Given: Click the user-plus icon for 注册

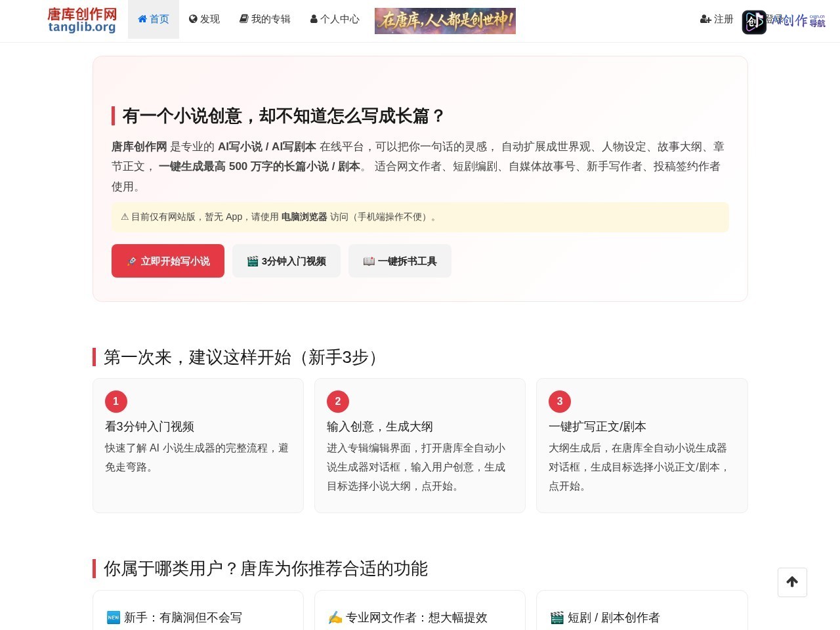Looking at the screenshot, I should pyautogui.click(x=705, y=19).
